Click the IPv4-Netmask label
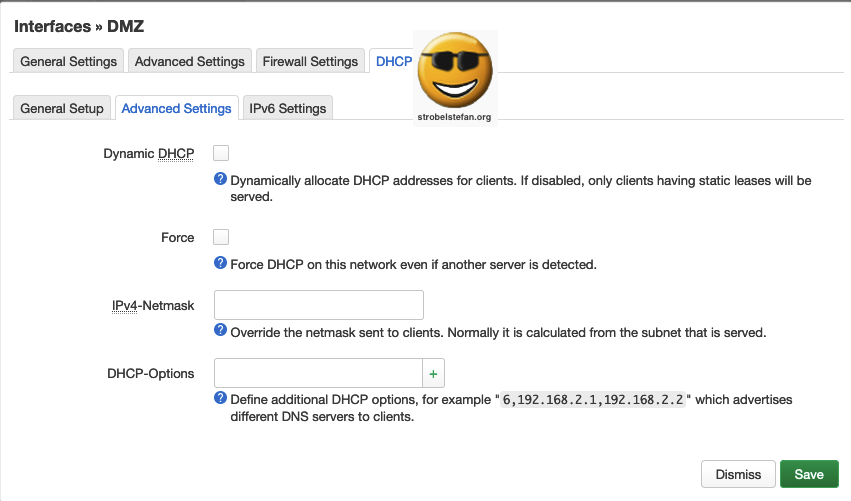Screen dimensions: 851x501 [153, 306]
